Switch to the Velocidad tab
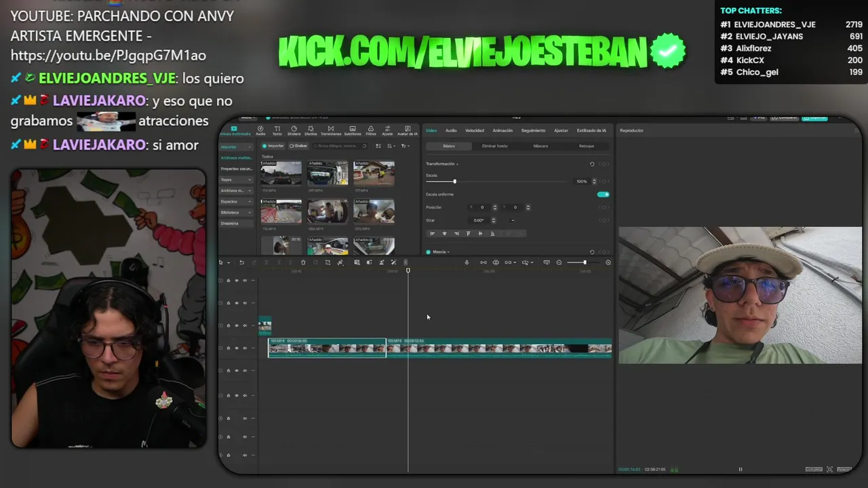 (x=475, y=130)
